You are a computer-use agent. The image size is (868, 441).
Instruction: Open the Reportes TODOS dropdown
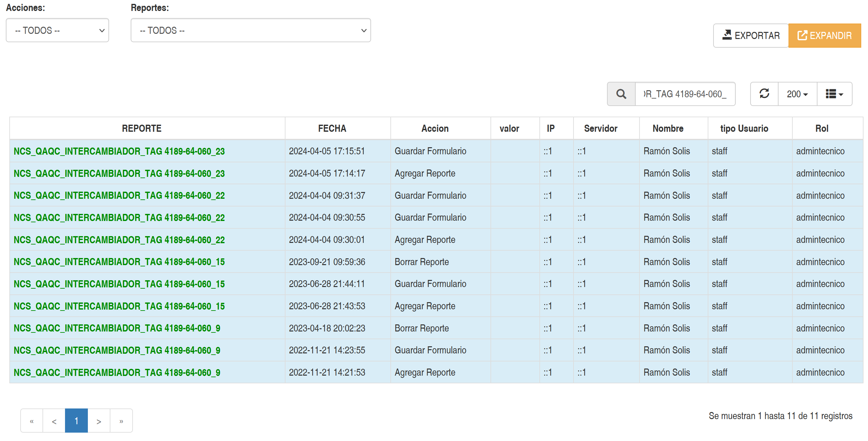250,30
